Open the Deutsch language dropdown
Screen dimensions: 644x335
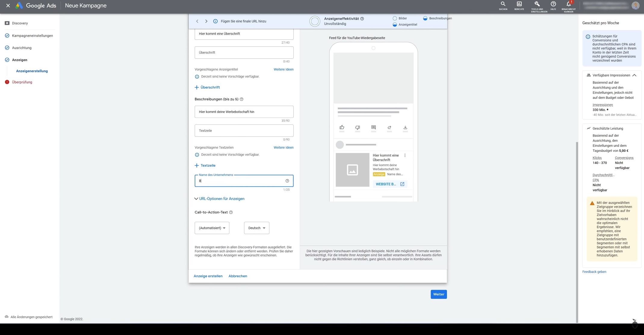click(256, 227)
